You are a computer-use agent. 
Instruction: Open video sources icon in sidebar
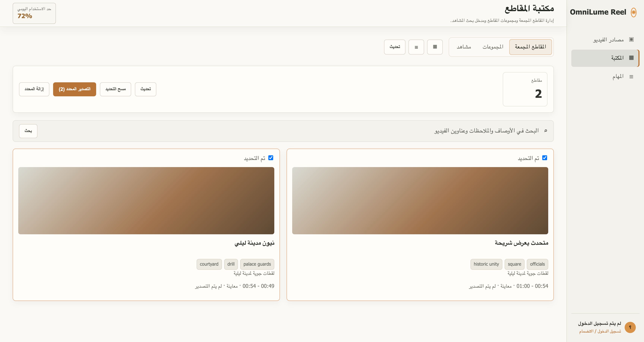click(x=631, y=40)
